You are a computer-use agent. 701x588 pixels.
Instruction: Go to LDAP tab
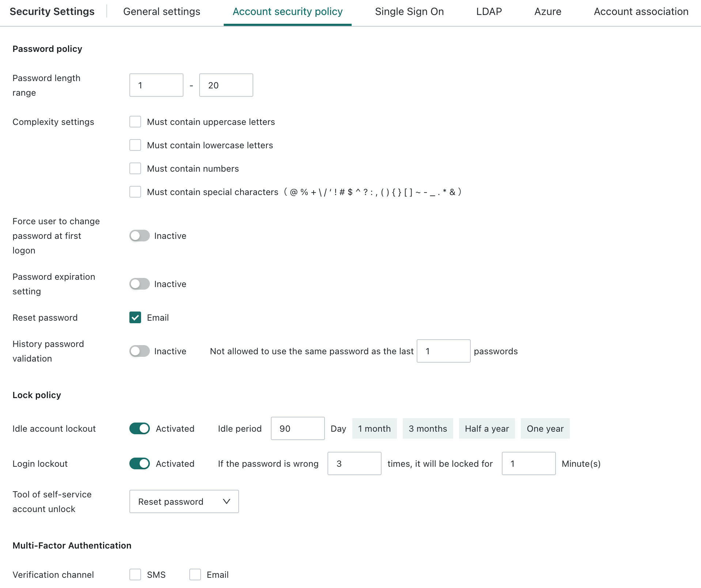489,12
